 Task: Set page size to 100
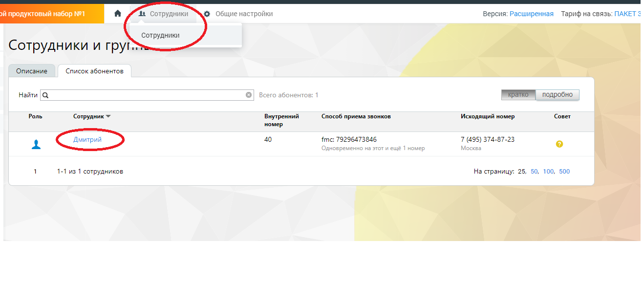point(548,172)
